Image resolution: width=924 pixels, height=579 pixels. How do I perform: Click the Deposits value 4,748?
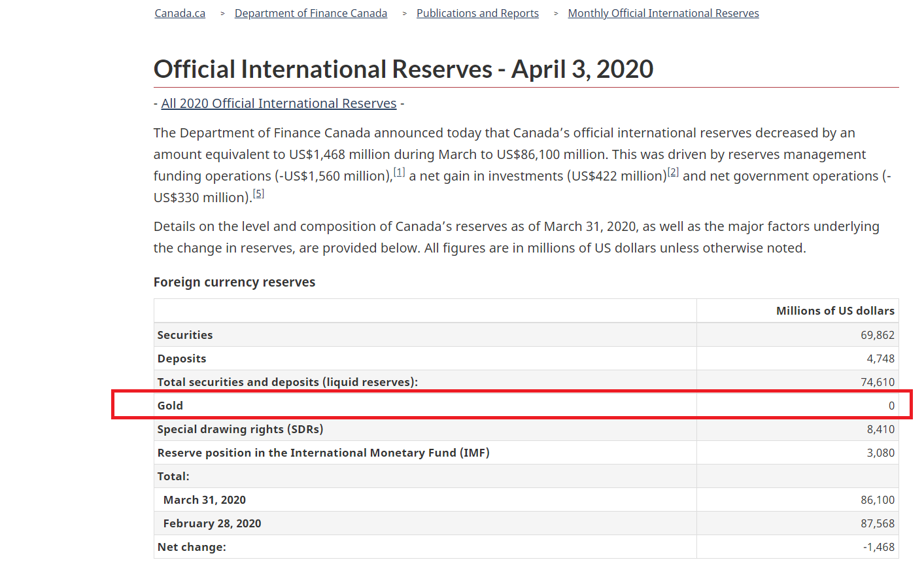[x=880, y=359]
